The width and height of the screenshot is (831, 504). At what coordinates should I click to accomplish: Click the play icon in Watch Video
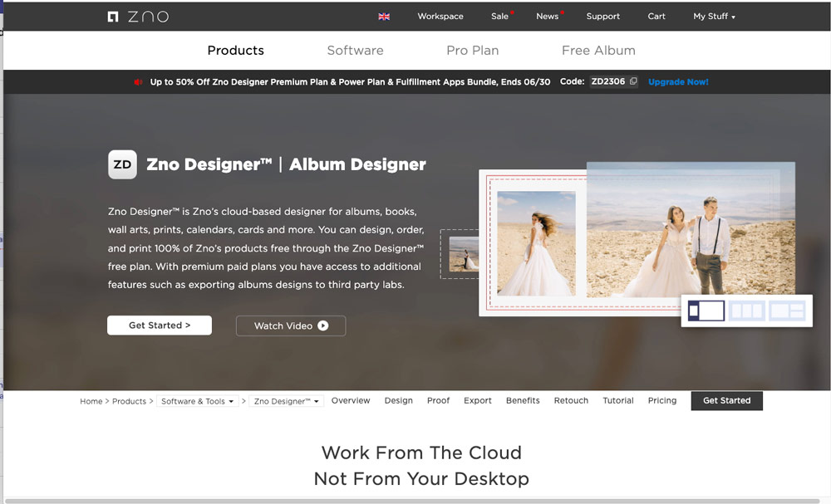coord(322,325)
